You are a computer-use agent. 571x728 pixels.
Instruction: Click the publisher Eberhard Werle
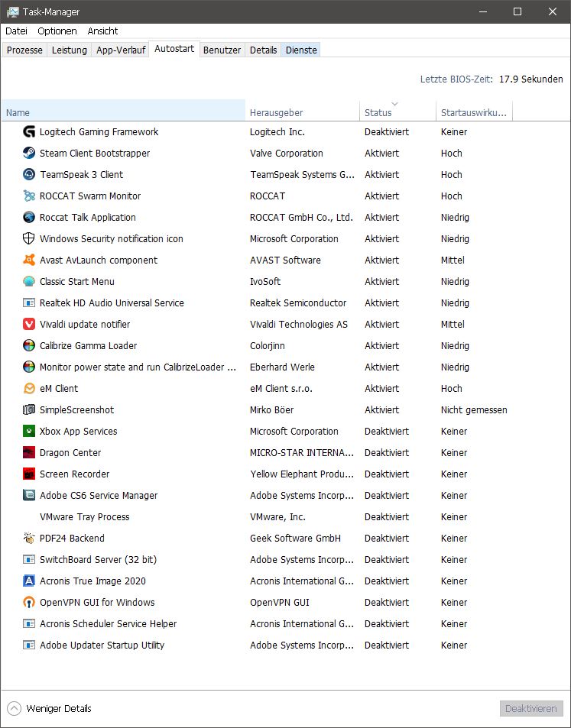[282, 367]
